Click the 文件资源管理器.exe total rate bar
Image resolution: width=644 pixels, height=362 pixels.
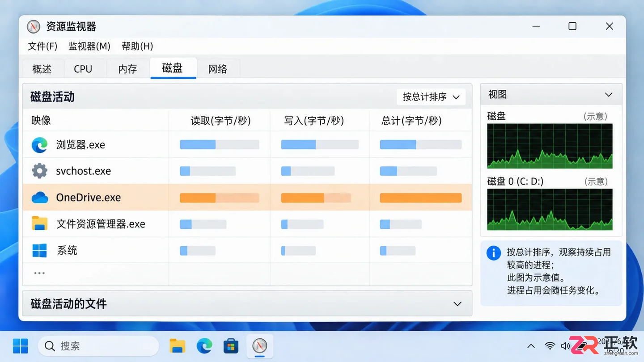(x=401, y=224)
